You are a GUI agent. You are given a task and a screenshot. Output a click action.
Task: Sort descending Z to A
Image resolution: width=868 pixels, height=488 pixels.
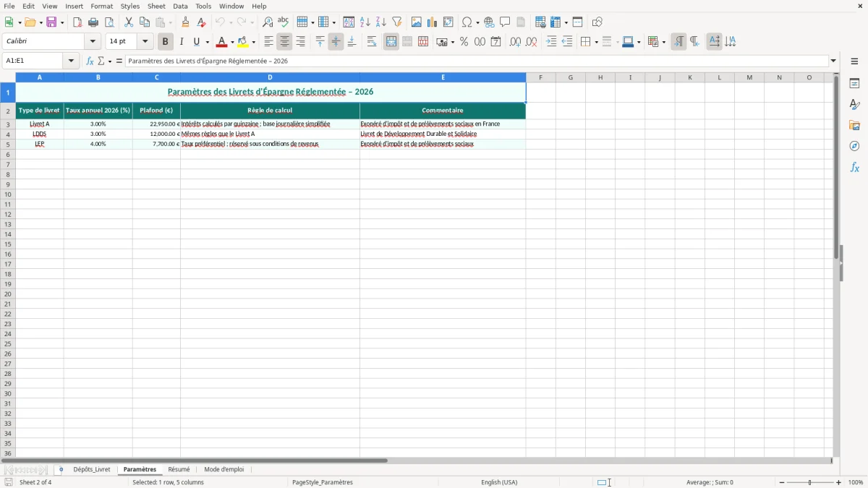[x=381, y=22]
